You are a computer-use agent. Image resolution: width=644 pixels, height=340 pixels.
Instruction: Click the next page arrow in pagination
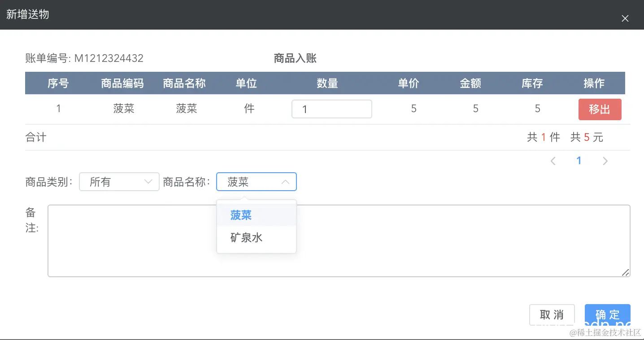pos(605,160)
